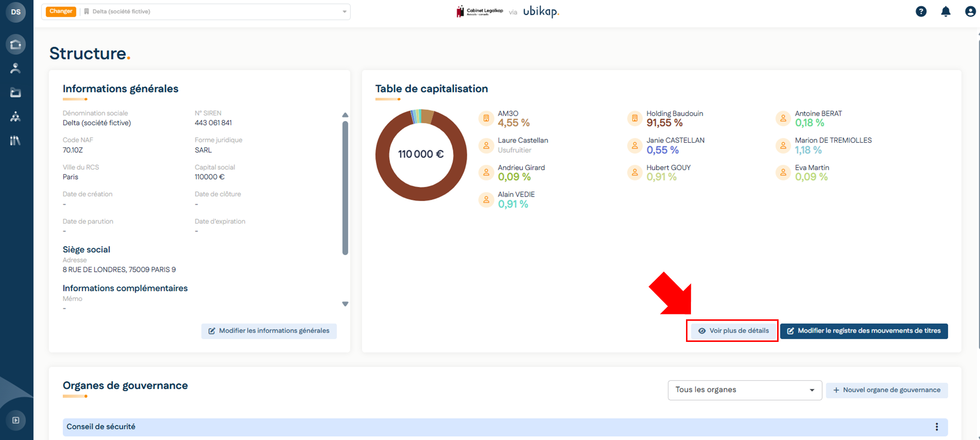The width and height of the screenshot is (980, 440).
Task: Click the Code NAF value 70.10Z
Action: point(73,150)
